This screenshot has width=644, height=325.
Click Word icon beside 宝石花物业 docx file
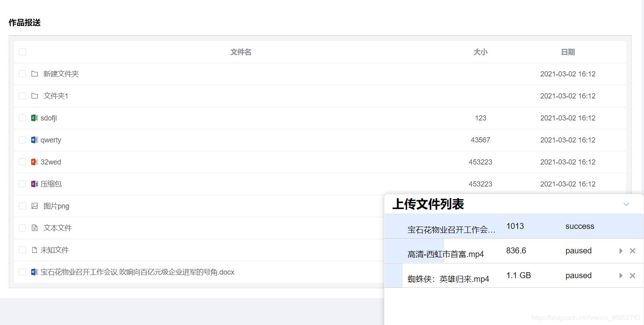[x=35, y=272]
